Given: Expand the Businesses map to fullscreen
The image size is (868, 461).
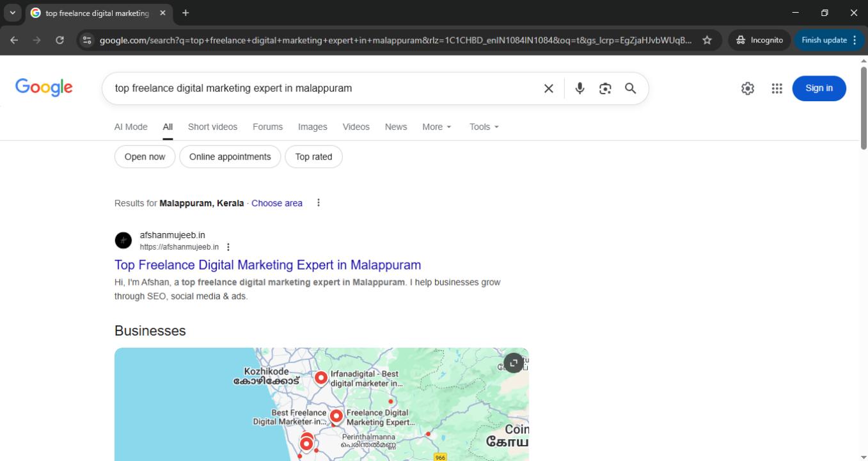Looking at the screenshot, I should 514,363.
